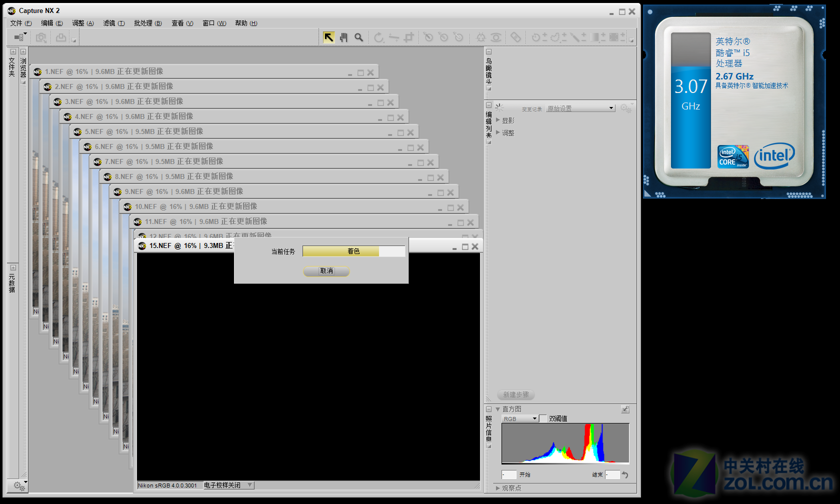Select the 11.NEF window title bar
This screenshot has height=504, width=840.
(x=304, y=221)
